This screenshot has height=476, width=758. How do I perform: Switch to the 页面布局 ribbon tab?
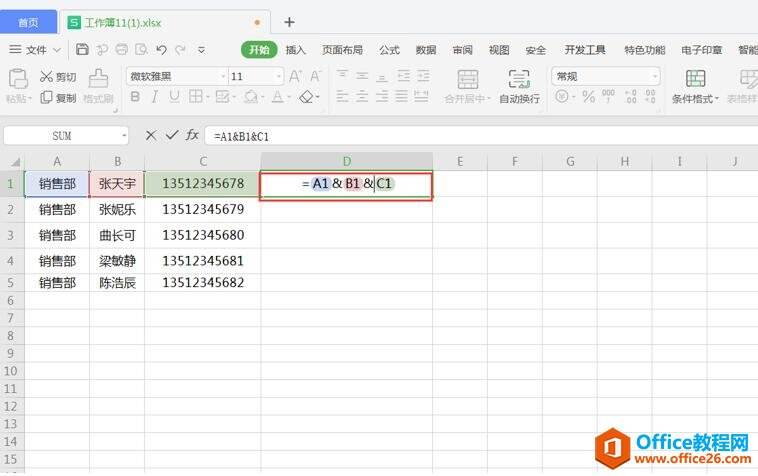342,50
